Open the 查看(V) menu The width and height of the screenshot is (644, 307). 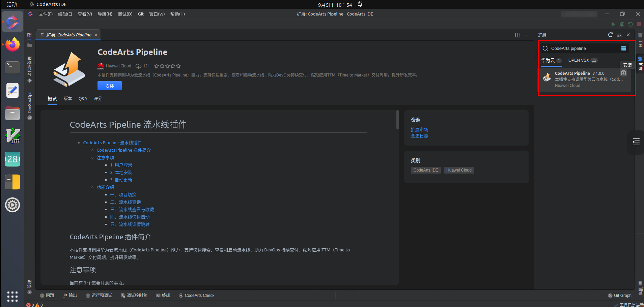click(85, 14)
